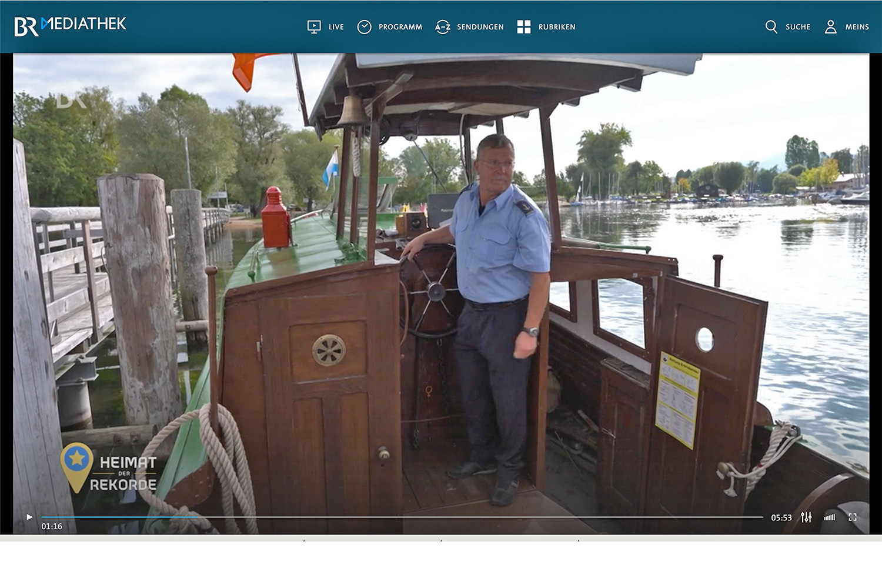Click the Live screen icon
Screen dimensions: 882x588
point(314,26)
